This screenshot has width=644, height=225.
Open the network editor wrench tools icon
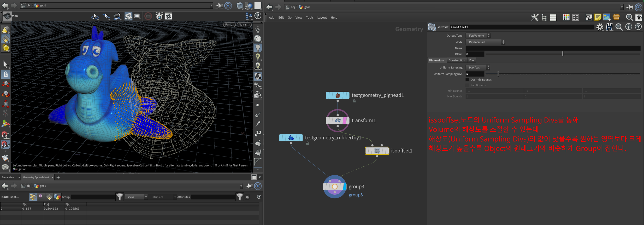(535, 18)
